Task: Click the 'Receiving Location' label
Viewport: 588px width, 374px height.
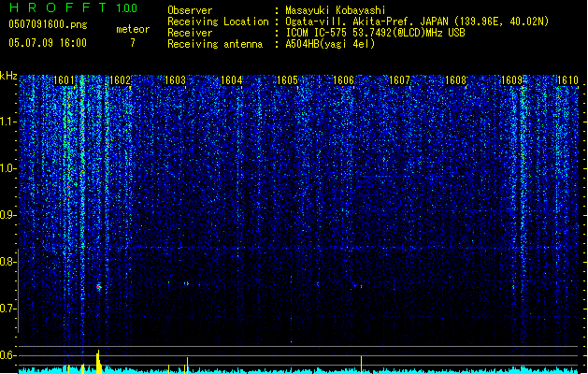Action: click(218, 22)
